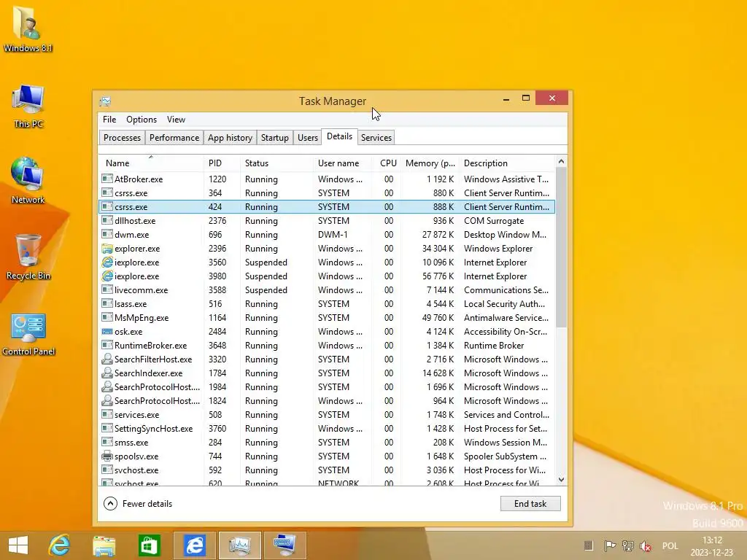This screenshot has width=747, height=560.
Task: Click the 49 760 K memory value
Action: (438, 318)
